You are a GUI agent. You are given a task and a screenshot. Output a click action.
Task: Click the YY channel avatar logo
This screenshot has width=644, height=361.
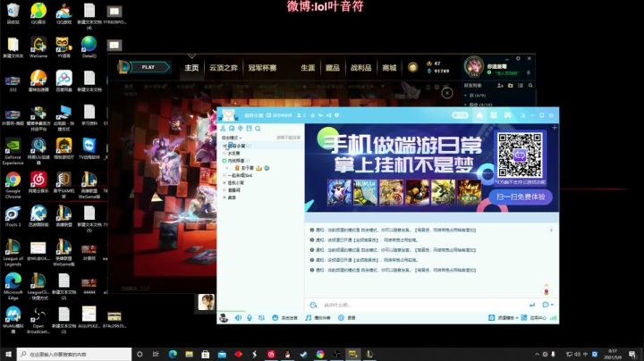pos(228,115)
